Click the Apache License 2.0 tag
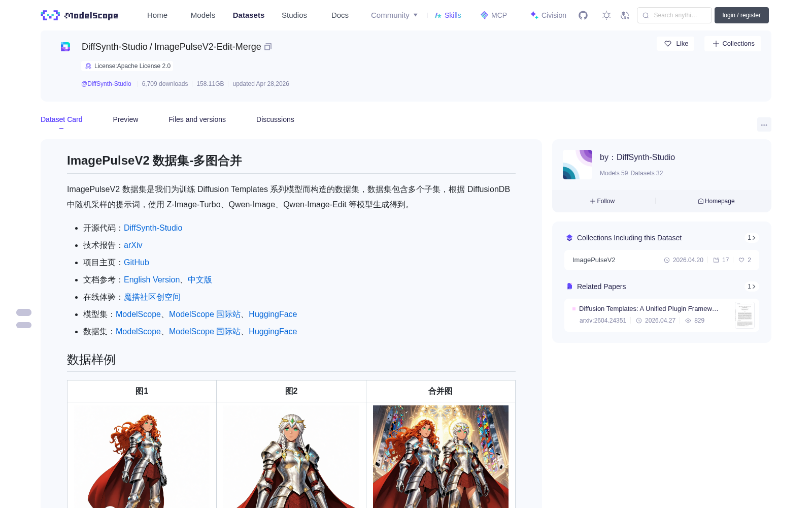812x508 pixels. [x=127, y=66]
